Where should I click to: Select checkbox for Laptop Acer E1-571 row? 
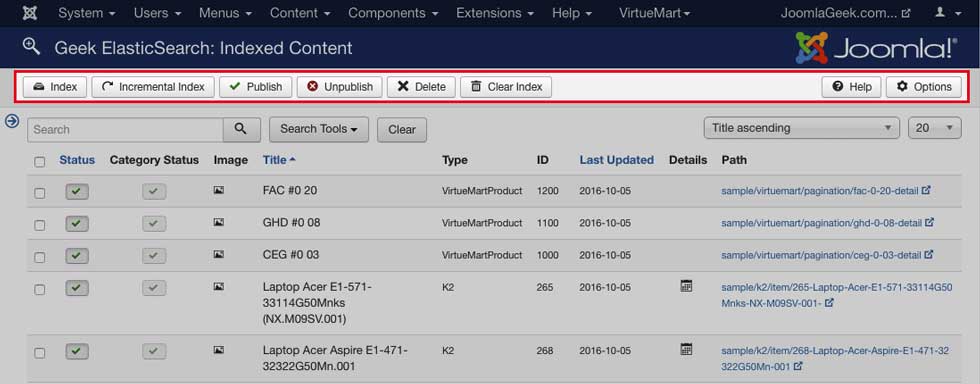[x=39, y=290]
